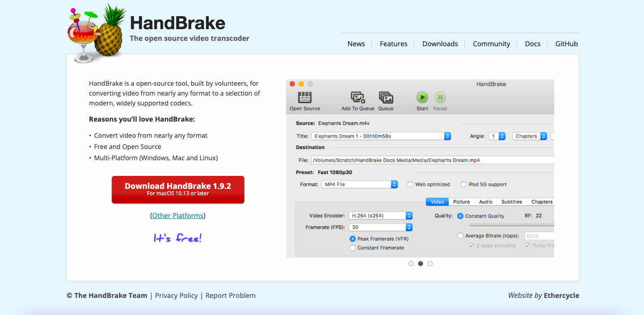The width and height of the screenshot is (644, 315).
Task: Click the HandBrake site title heading
Action: pos(177,23)
